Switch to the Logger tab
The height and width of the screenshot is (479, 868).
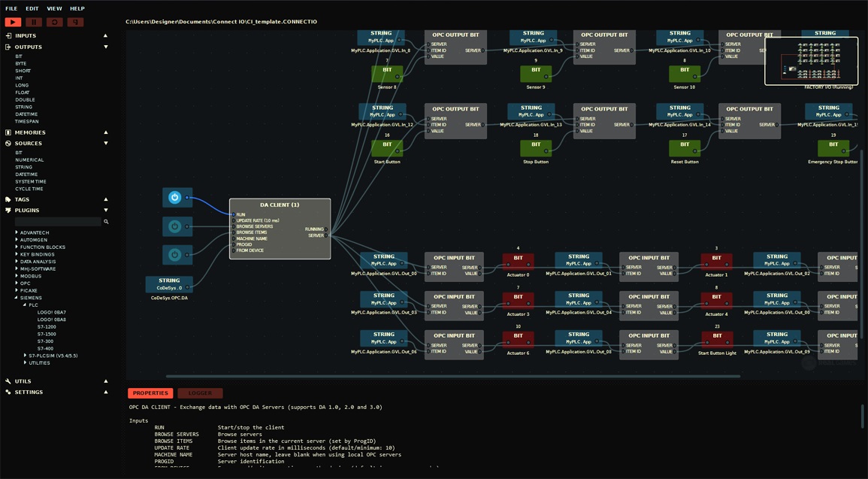[200, 393]
